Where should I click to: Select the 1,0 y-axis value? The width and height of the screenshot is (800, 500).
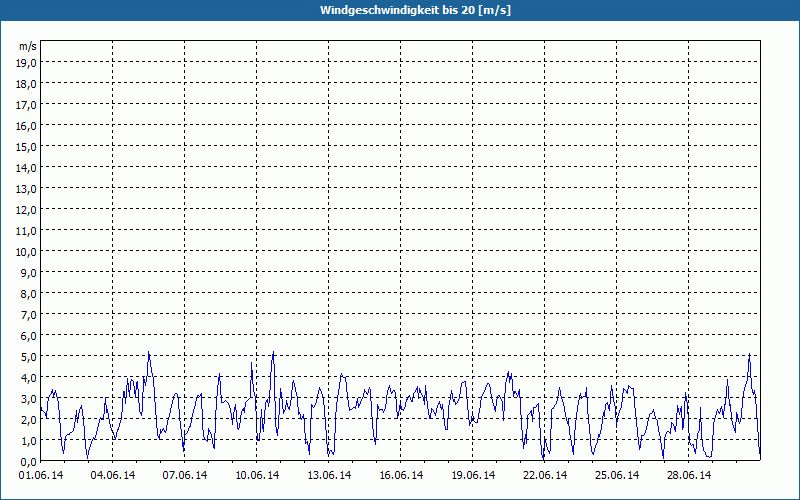tap(29, 441)
